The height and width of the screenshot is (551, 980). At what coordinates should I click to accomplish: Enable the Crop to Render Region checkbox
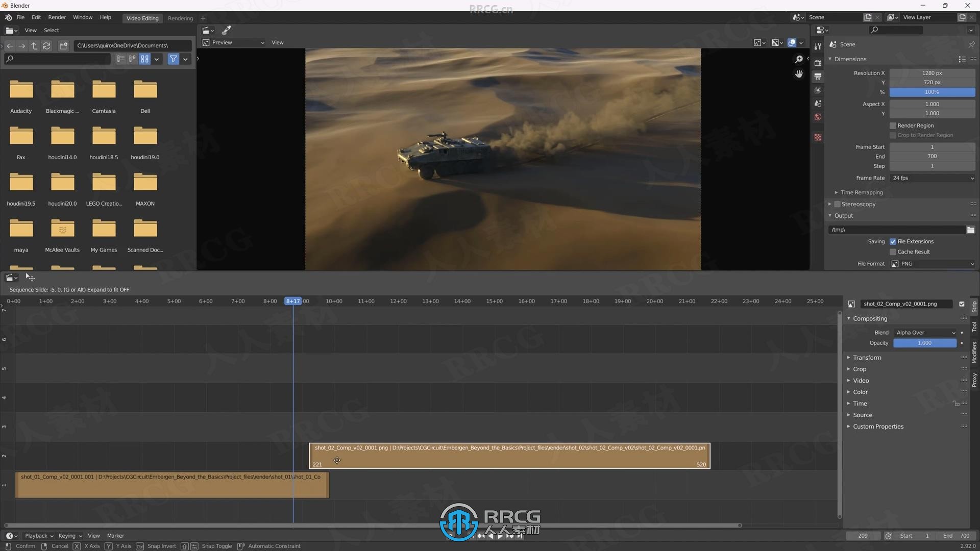pyautogui.click(x=892, y=135)
